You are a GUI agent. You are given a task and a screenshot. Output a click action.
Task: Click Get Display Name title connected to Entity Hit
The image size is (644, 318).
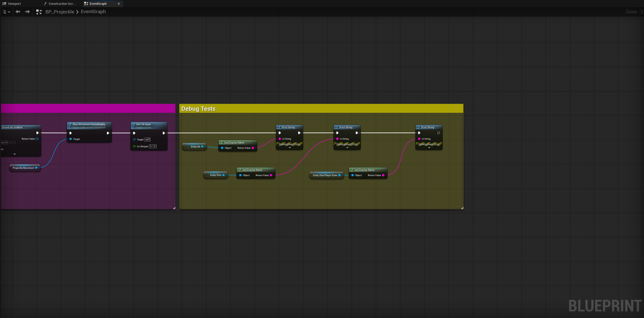click(x=234, y=142)
